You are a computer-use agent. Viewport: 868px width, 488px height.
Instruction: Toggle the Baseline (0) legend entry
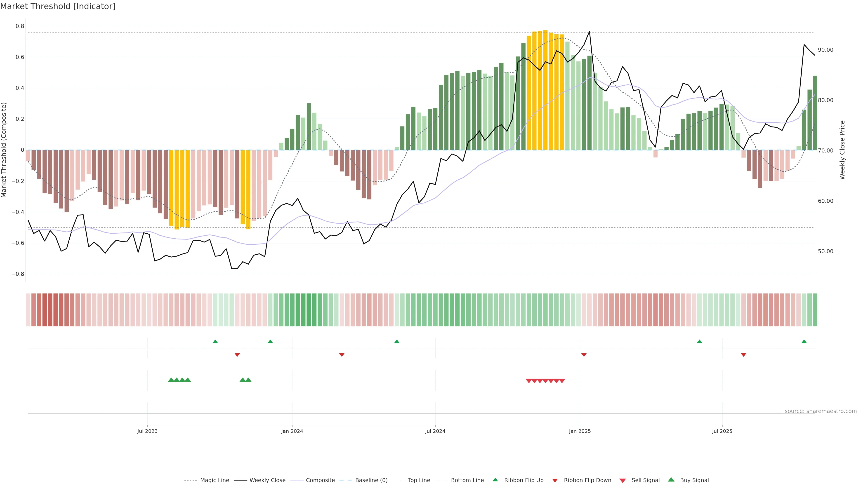[x=371, y=480]
